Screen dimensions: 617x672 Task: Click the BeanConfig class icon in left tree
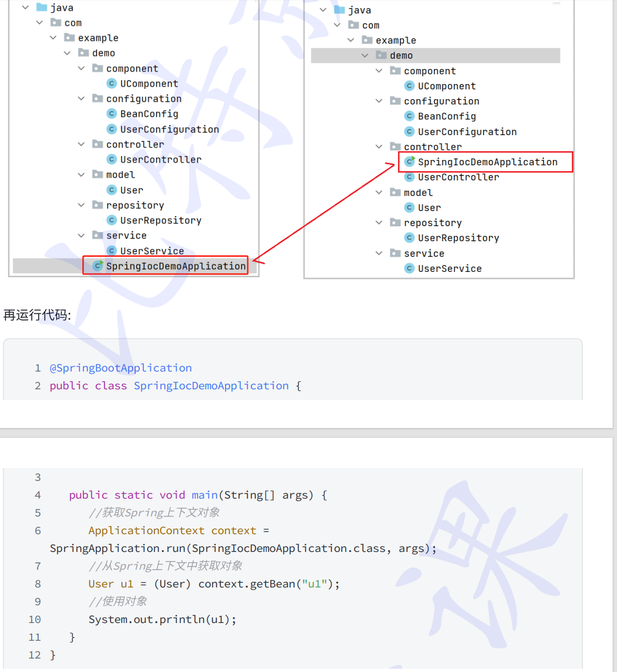[112, 114]
